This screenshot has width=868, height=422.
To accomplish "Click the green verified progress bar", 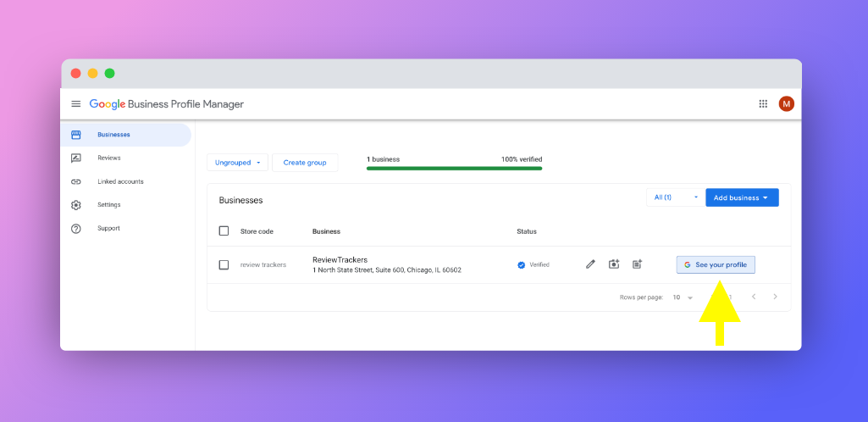I will 454,169.
